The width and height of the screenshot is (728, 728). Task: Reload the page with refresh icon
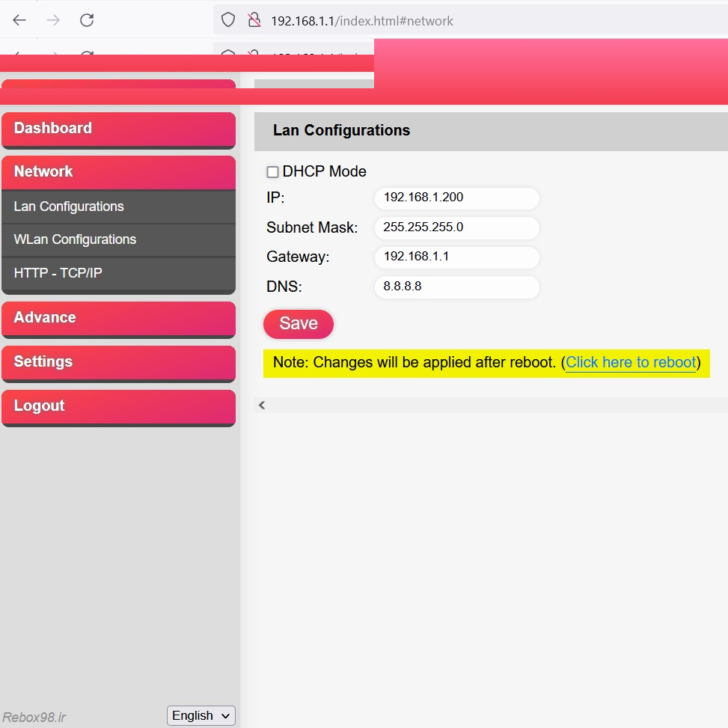click(87, 20)
